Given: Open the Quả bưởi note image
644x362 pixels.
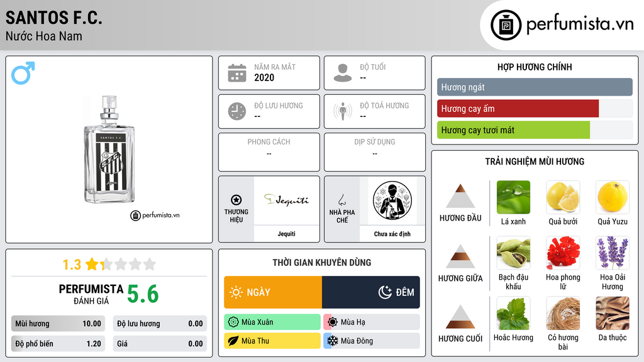Looking at the screenshot, I should click(563, 197).
